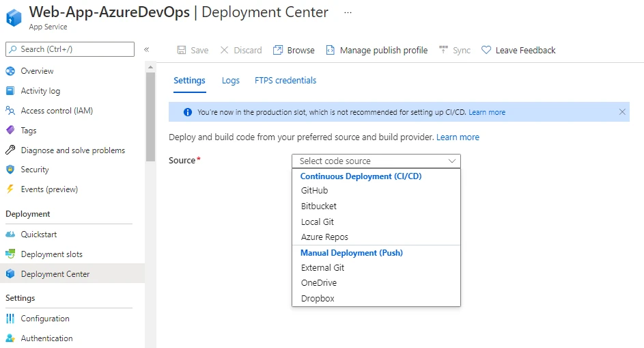Click Manage publish profile text button

(x=384, y=50)
